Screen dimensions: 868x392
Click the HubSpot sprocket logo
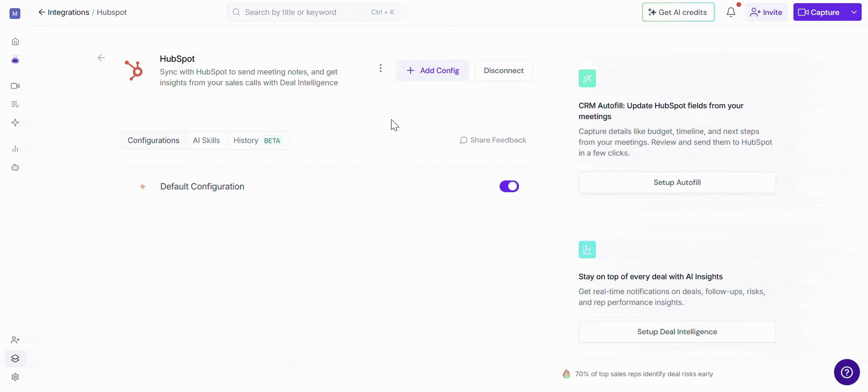(134, 70)
